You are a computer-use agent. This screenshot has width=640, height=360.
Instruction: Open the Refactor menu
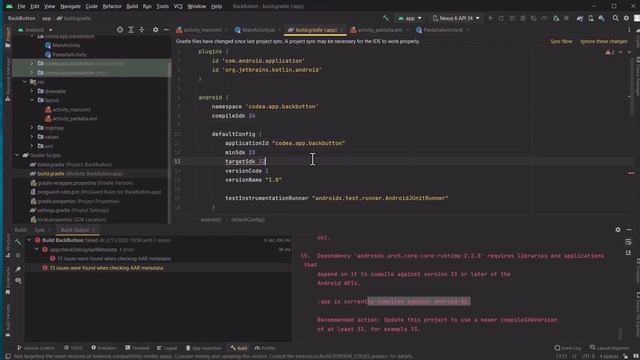(112, 6)
